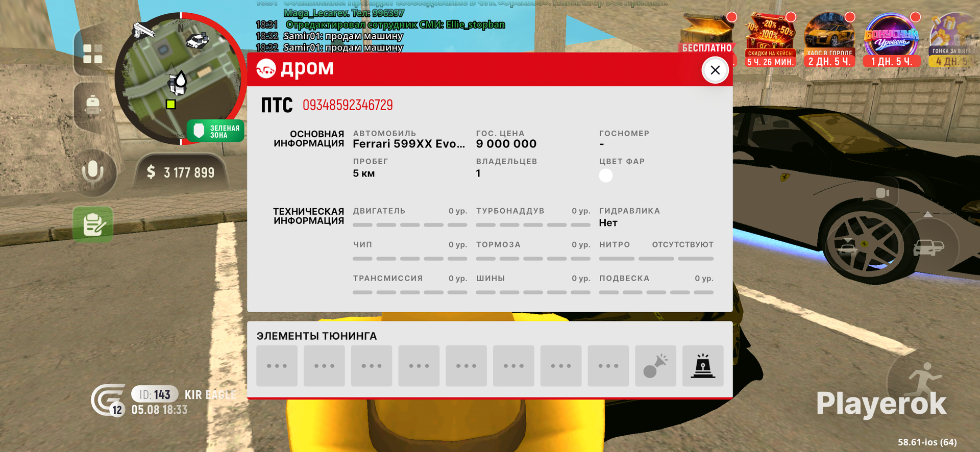Tap the engine level progress bar
Viewport: 980px width, 452px height.
[x=410, y=225]
